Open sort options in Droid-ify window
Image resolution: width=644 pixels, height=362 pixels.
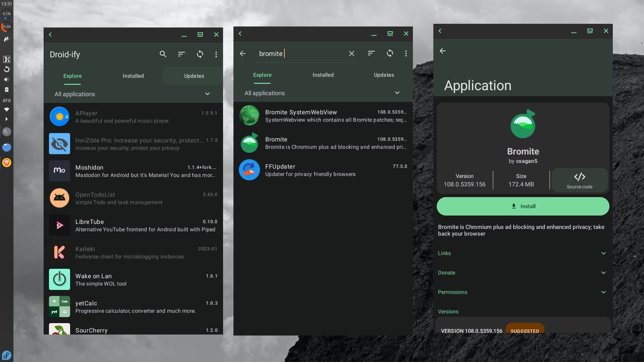point(181,54)
